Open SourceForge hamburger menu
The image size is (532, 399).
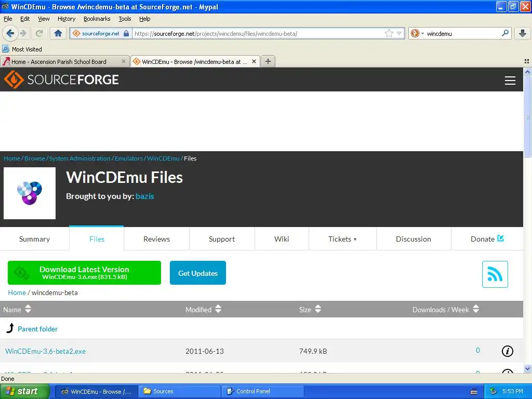(x=510, y=80)
